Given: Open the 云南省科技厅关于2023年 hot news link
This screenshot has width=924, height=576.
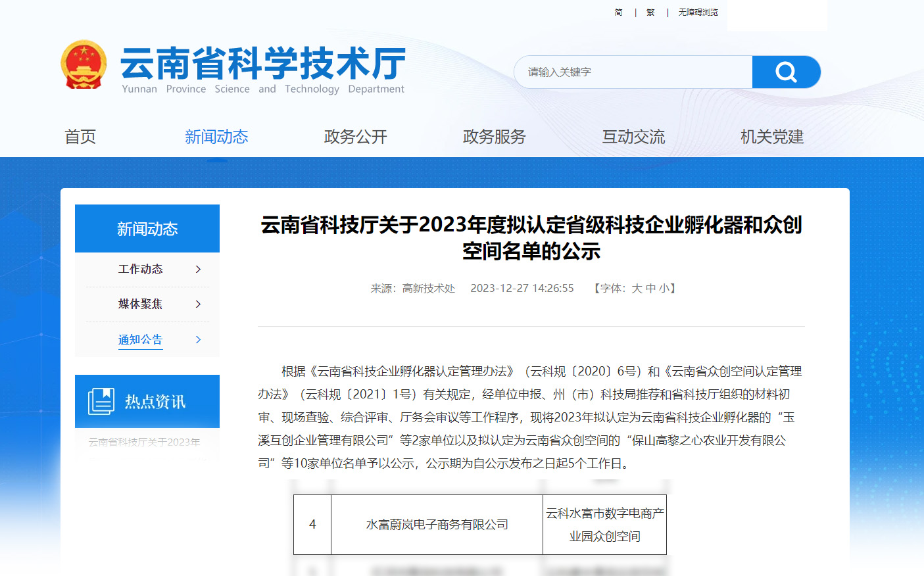Looking at the screenshot, I should [145, 442].
